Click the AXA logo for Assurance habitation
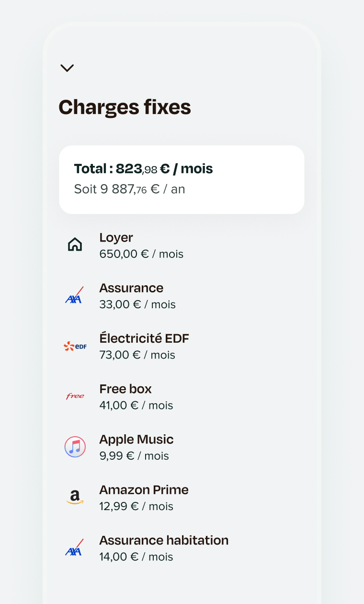364x604 pixels. [x=74, y=548]
